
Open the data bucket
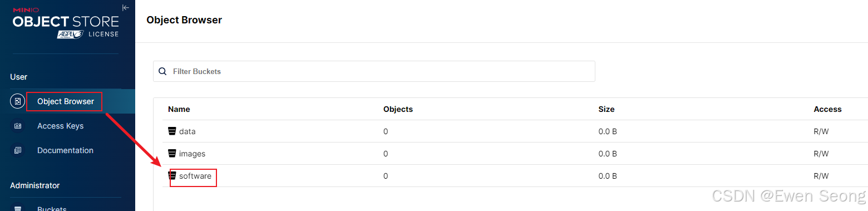[x=187, y=131]
